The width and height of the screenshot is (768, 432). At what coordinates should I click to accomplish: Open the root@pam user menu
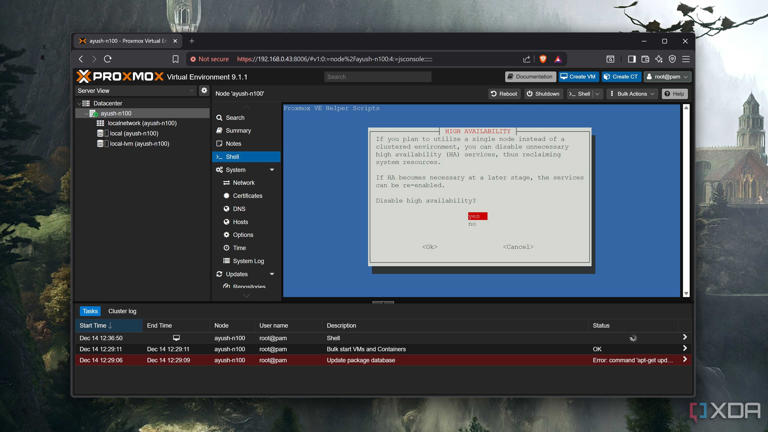[x=667, y=77]
